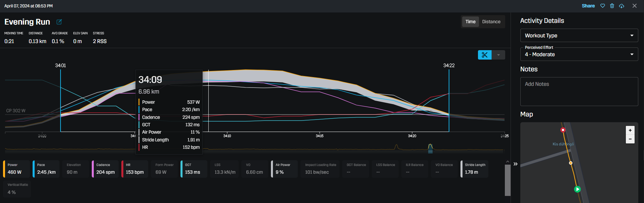Viewport: 644px width, 203px height.
Task: Turn off the Cadence metric tile
Action: 105,169
